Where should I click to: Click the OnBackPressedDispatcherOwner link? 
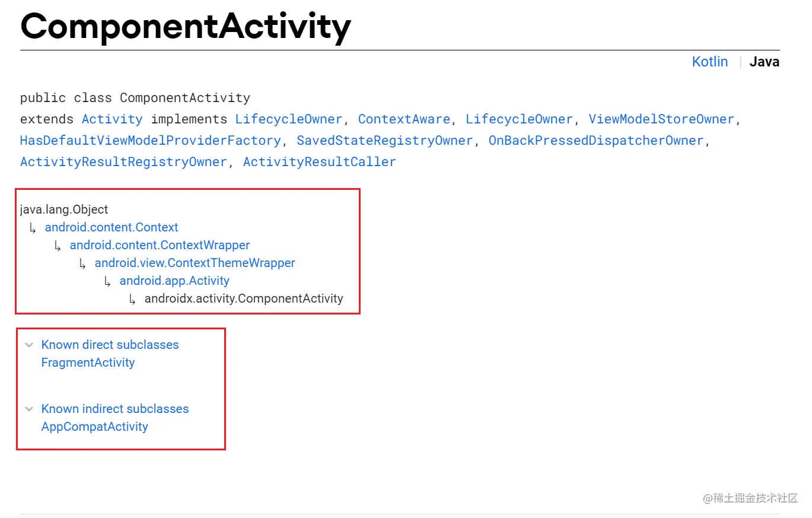(x=596, y=141)
